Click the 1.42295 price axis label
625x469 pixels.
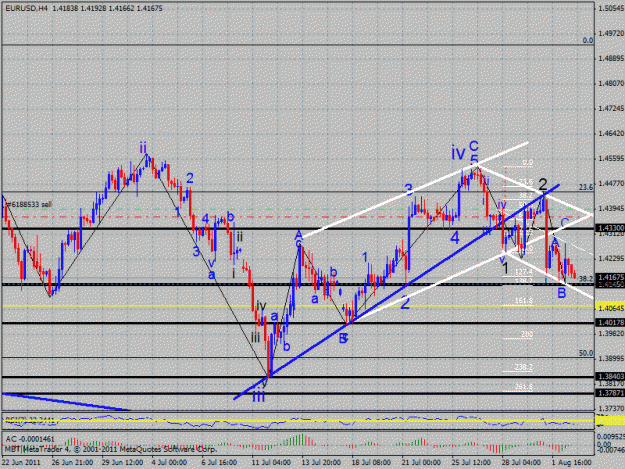tap(611, 258)
